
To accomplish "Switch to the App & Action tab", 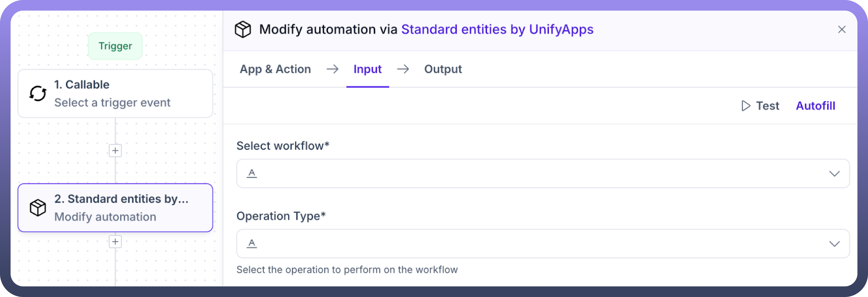I will click(275, 69).
